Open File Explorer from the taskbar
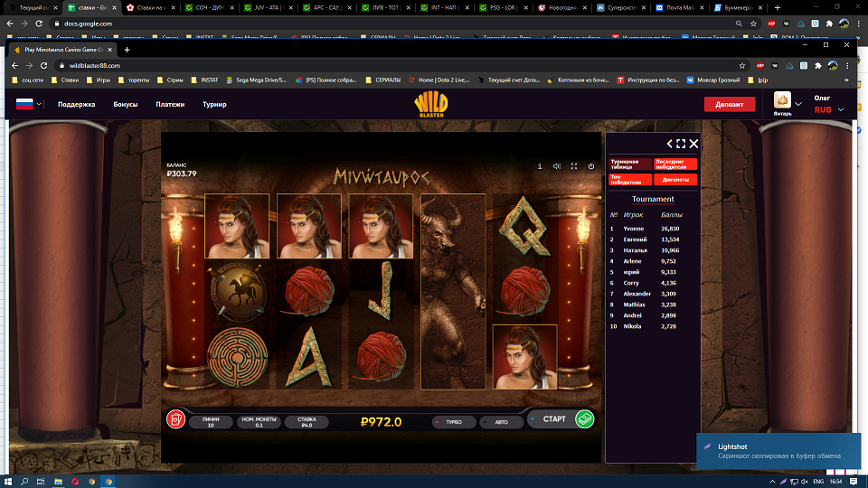Screen dimensions: 868x488 (x=58, y=482)
